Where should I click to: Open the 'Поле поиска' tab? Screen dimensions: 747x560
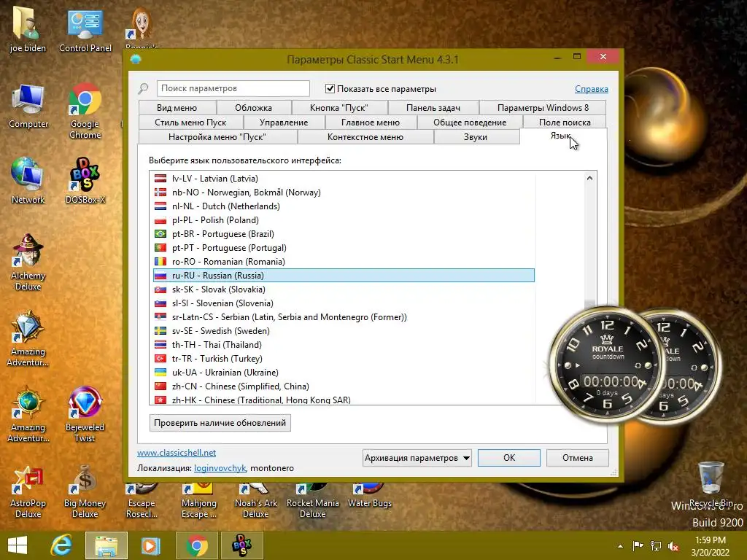click(x=565, y=122)
